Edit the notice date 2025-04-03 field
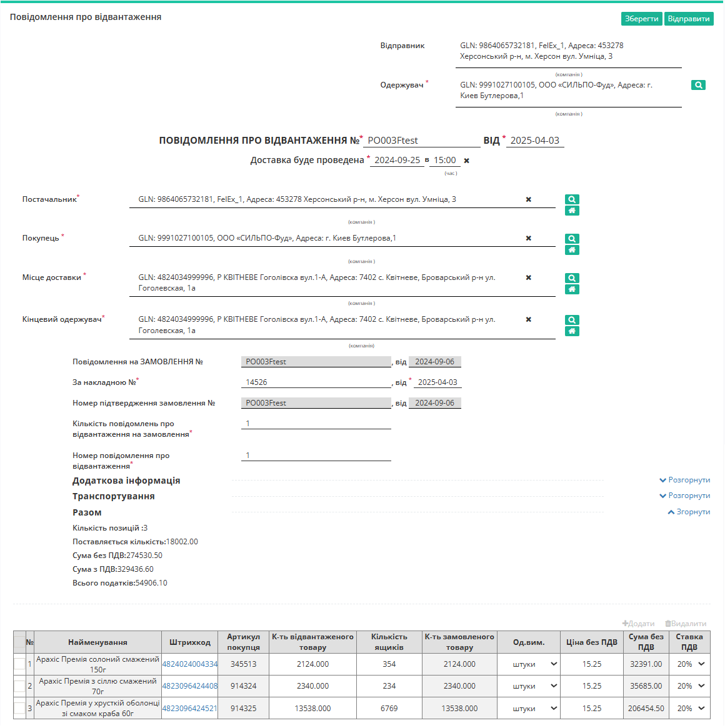Screen dimensions: 725x728 point(534,140)
